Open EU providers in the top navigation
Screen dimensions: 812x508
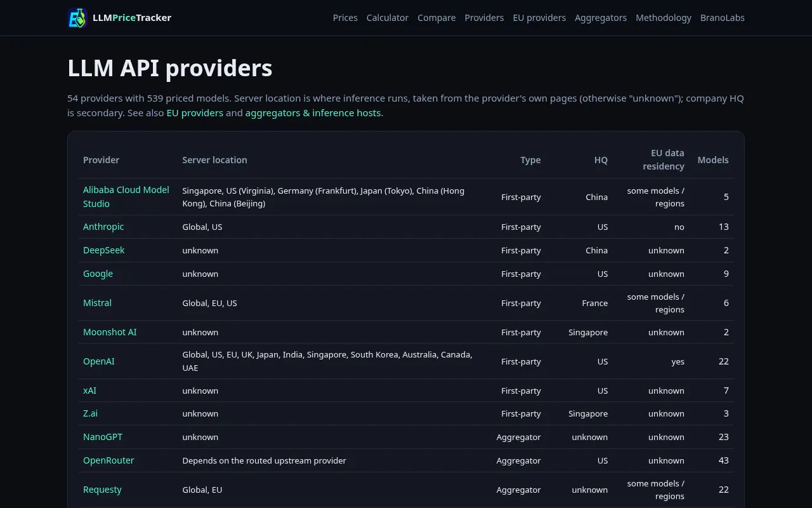point(539,18)
